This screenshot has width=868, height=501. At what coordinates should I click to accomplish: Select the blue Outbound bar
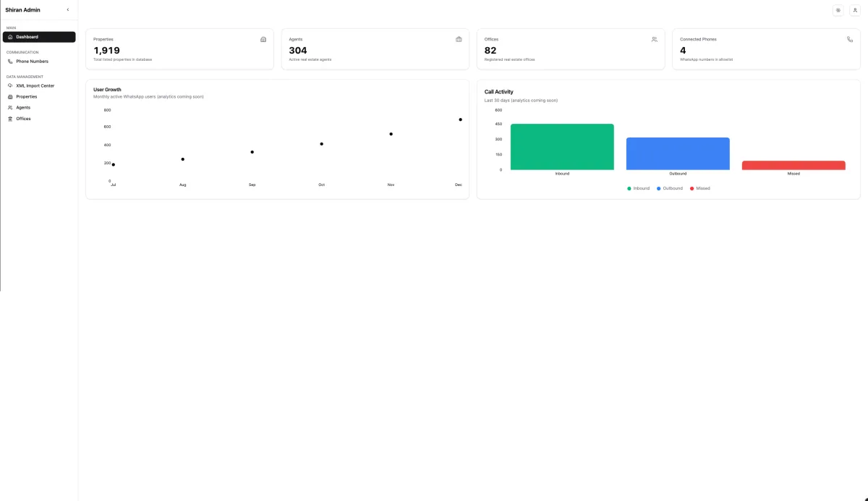click(x=678, y=153)
